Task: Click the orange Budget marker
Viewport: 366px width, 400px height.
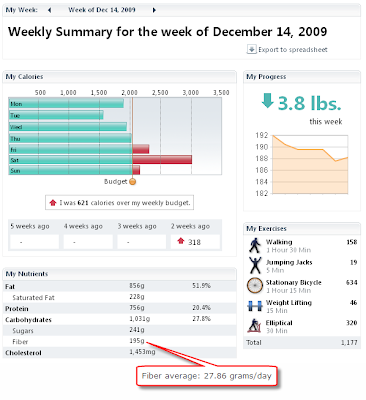Action: point(132,182)
